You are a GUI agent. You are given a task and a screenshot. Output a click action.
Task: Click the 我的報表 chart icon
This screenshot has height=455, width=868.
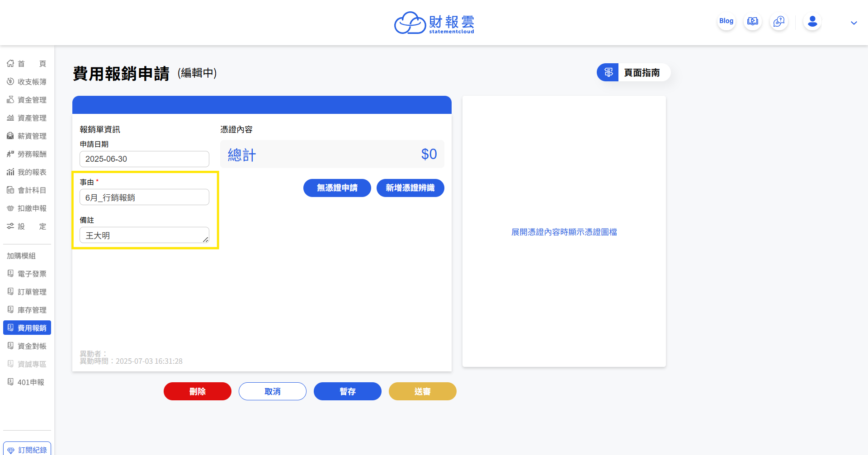pos(10,172)
